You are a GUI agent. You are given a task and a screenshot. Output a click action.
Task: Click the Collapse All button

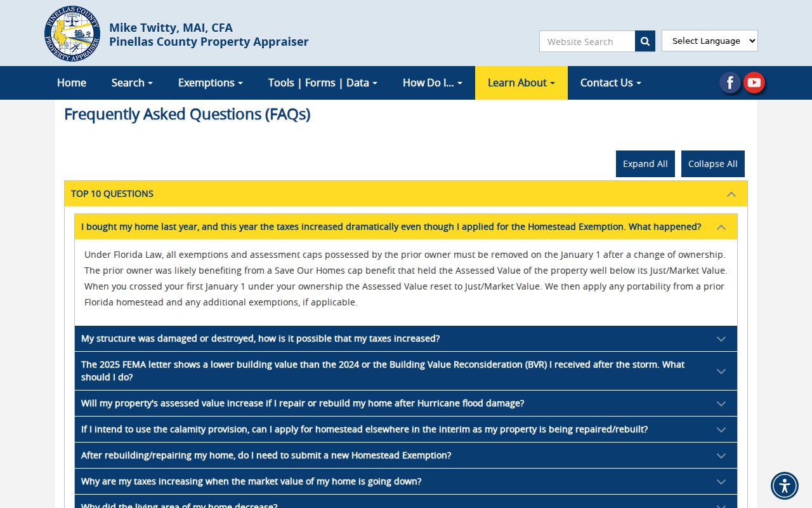click(x=713, y=164)
